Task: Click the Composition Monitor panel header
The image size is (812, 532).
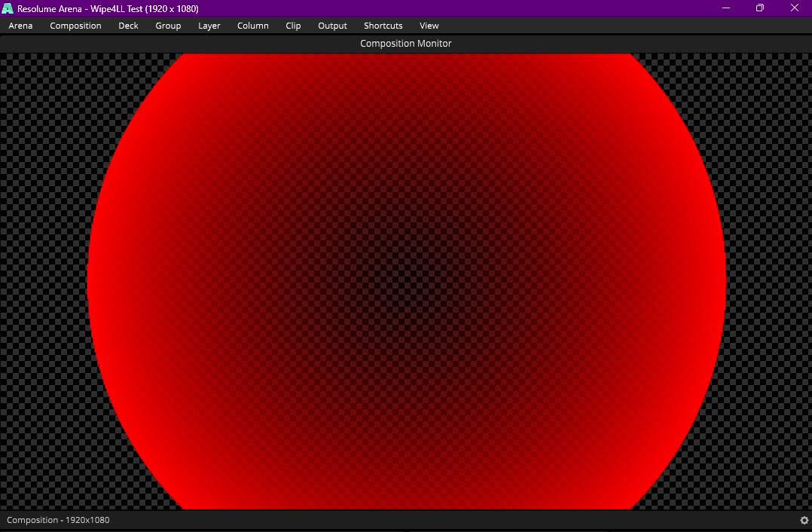Action: coord(406,44)
